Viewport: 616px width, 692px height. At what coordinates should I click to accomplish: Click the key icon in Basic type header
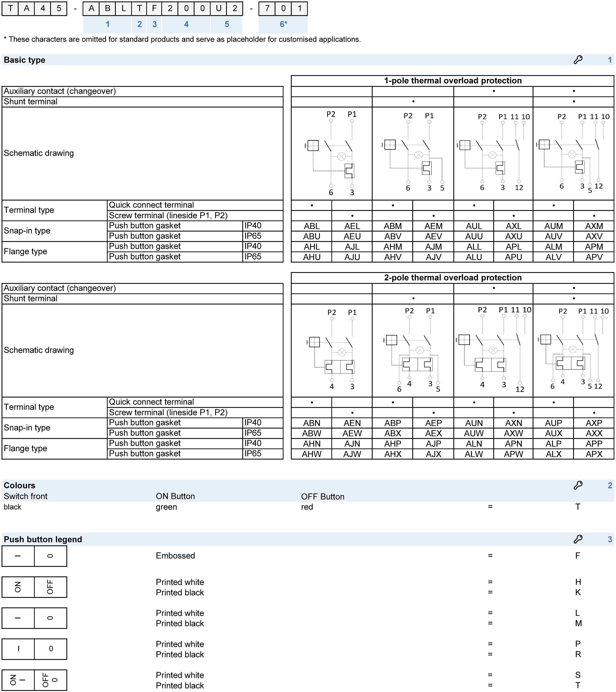[x=578, y=60]
